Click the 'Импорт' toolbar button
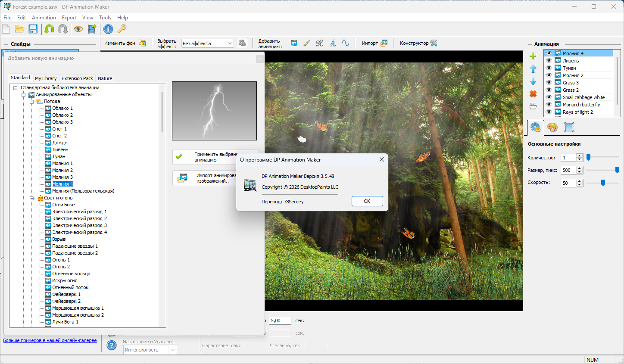This screenshot has width=624, height=364. tap(374, 43)
